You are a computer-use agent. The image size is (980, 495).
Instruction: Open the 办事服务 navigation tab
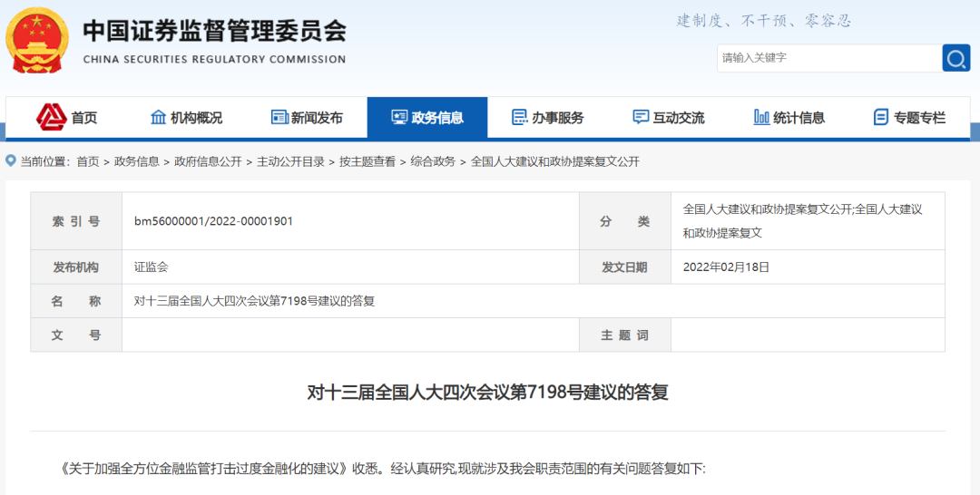pyautogui.click(x=547, y=117)
